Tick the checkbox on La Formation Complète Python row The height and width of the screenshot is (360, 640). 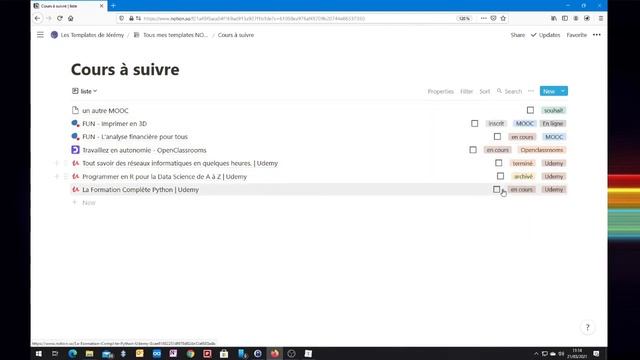coord(496,189)
